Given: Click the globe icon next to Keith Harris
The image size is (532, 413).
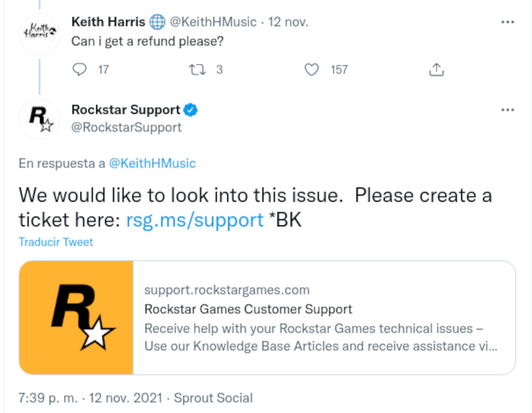Looking at the screenshot, I should pyautogui.click(x=157, y=22).
